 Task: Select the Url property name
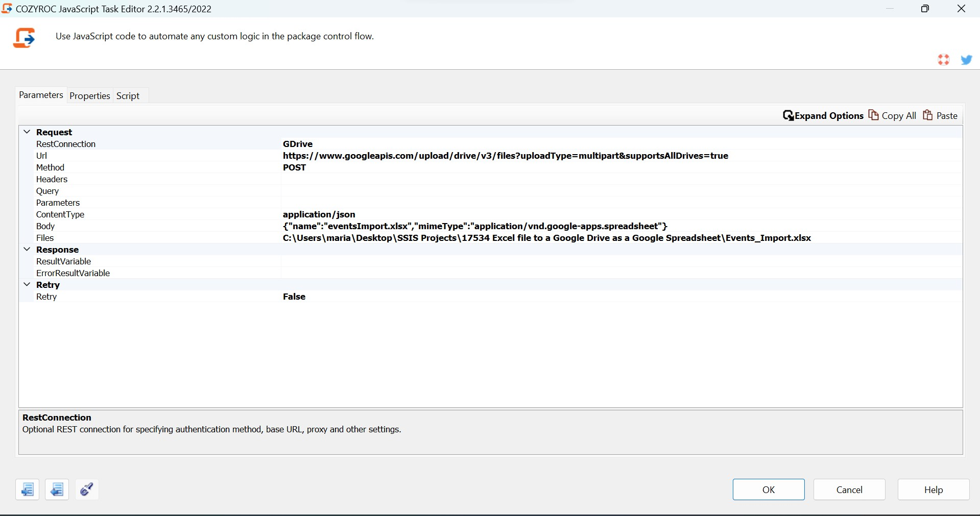[41, 156]
